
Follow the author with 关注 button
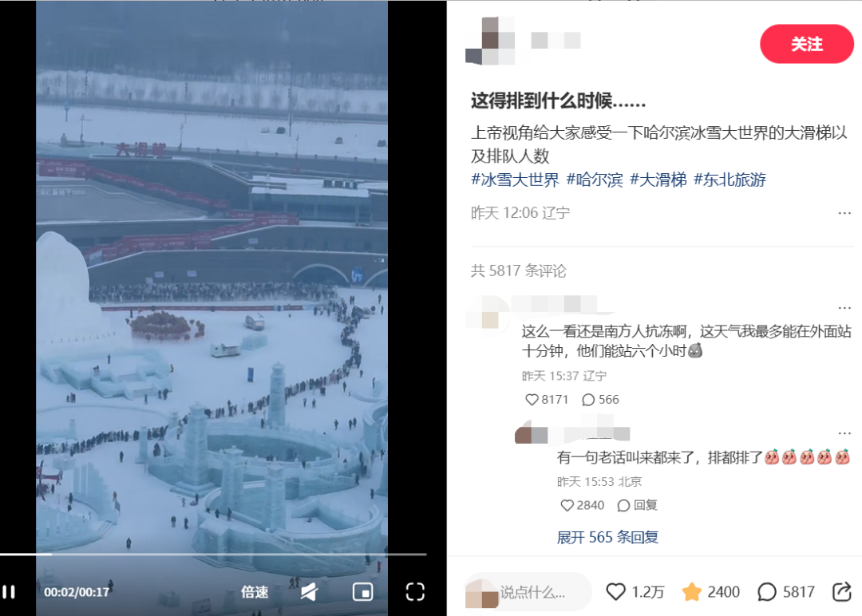tap(806, 44)
